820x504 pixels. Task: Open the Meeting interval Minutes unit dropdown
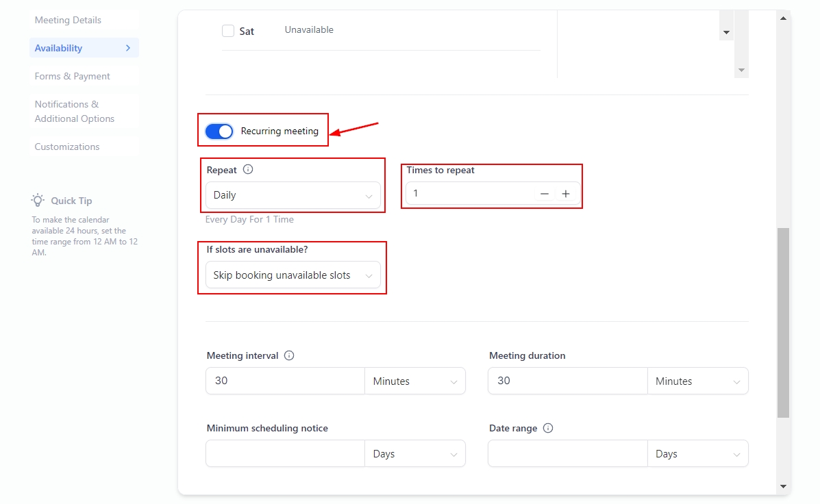414,381
